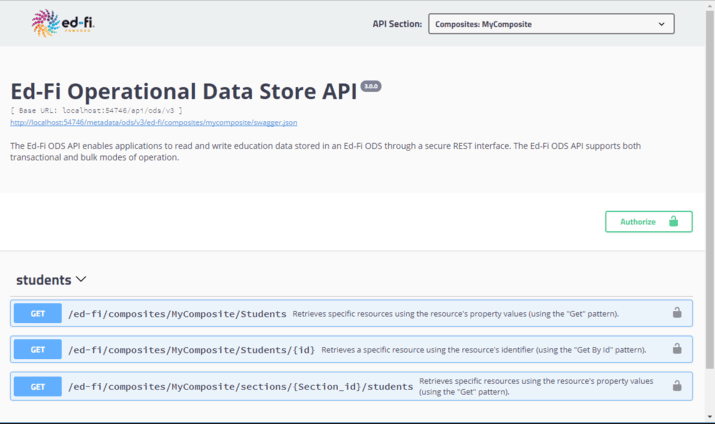Collapse the students section using its chevron

(81, 280)
